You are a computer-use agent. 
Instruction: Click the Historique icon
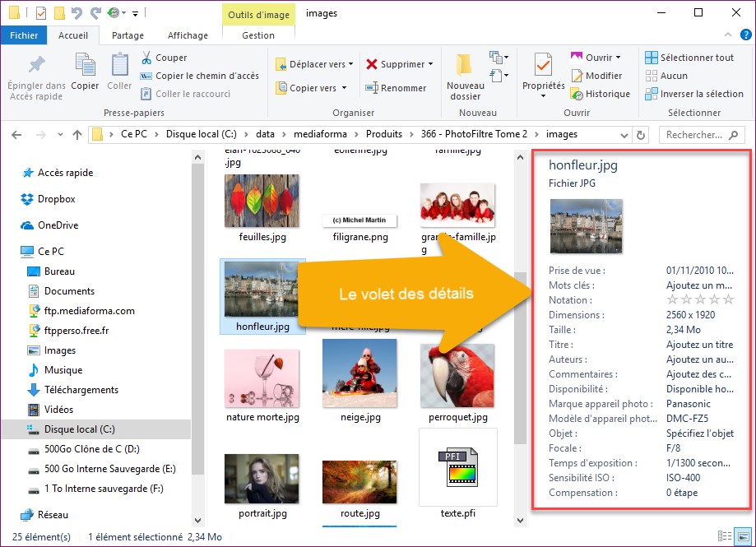click(577, 94)
